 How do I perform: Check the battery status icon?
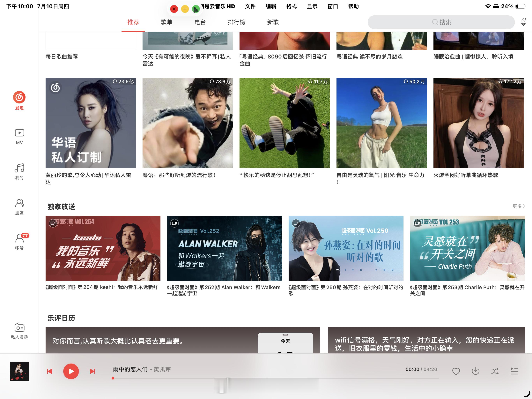point(521,6)
